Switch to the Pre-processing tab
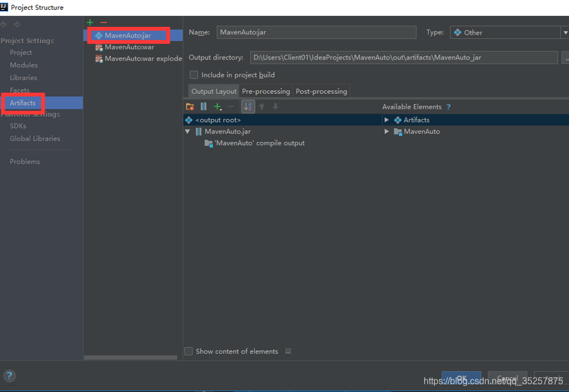 (266, 92)
